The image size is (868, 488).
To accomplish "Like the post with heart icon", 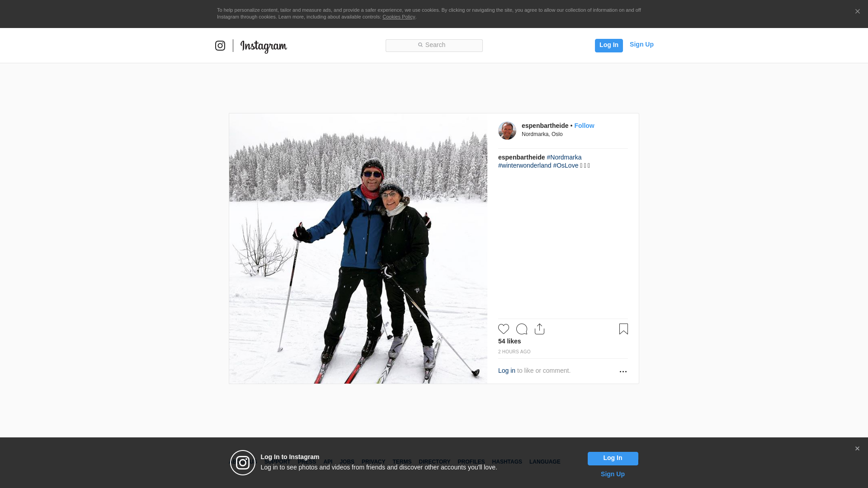I will point(504,329).
